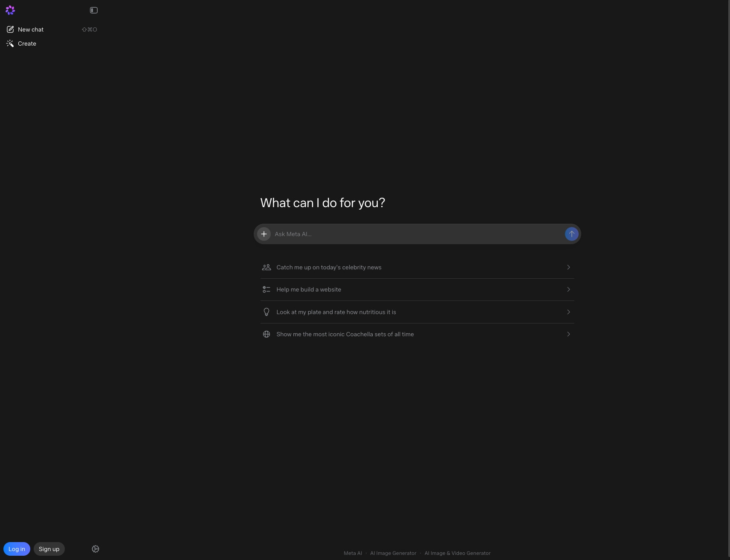
Task: Click the list icon beside build a website
Action: [267, 289]
